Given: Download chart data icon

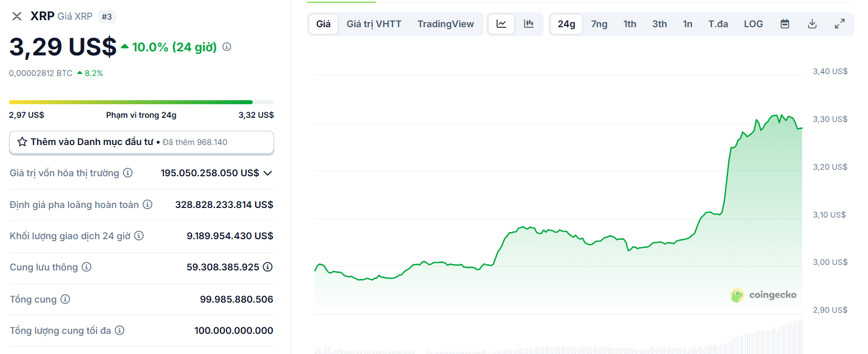Looking at the screenshot, I should 812,24.
